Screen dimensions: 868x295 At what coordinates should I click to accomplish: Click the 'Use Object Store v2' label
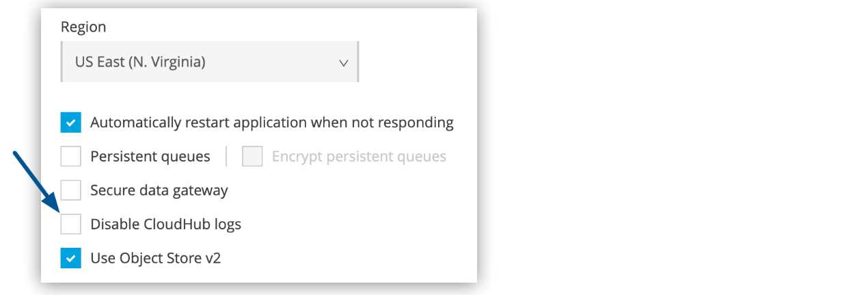click(156, 258)
